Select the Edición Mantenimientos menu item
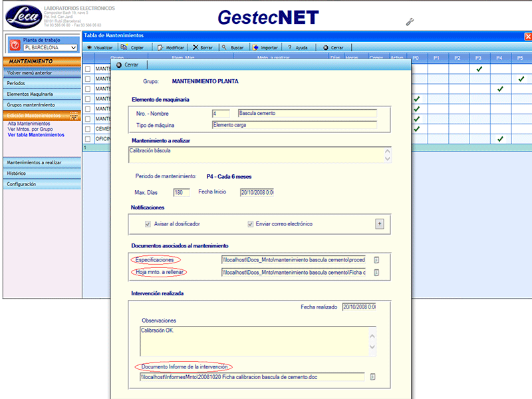This screenshot has width=532, height=399. [x=42, y=116]
